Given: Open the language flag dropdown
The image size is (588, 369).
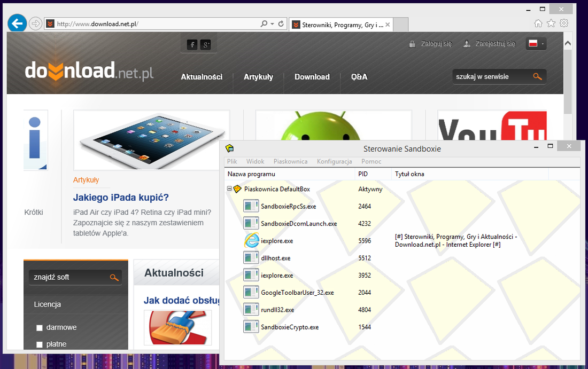Looking at the screenshot, I should 536,43.
